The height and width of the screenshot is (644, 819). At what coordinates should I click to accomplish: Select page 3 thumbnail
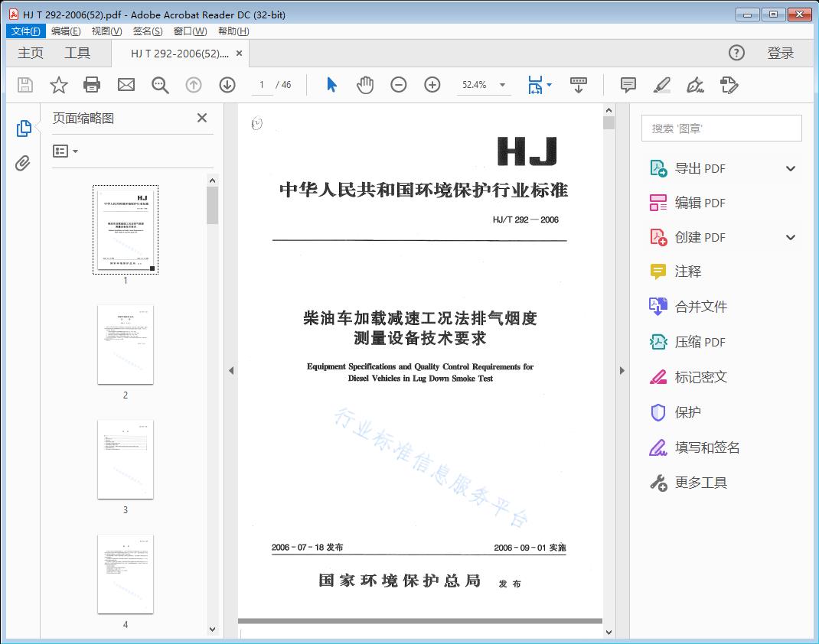(126, 459)
